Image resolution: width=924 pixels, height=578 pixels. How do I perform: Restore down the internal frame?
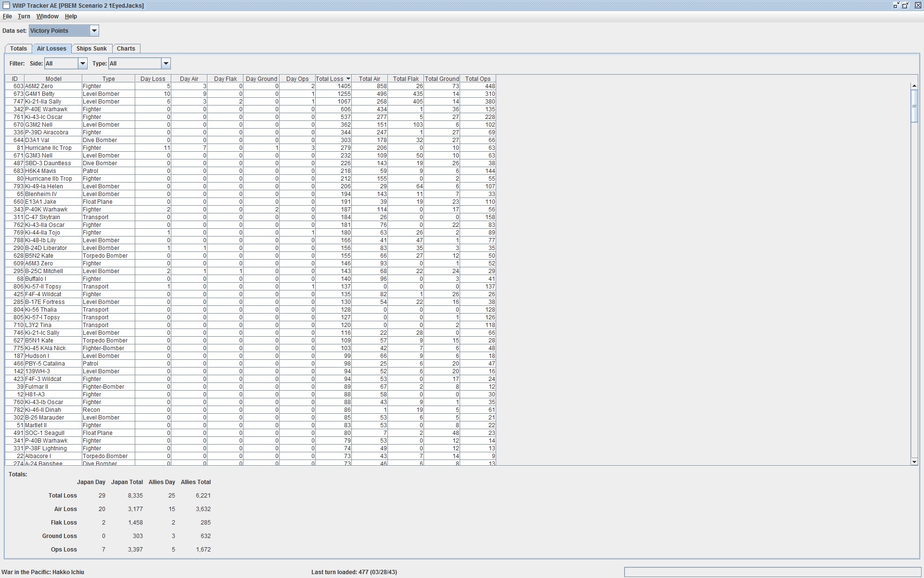[x=905, y=5]
